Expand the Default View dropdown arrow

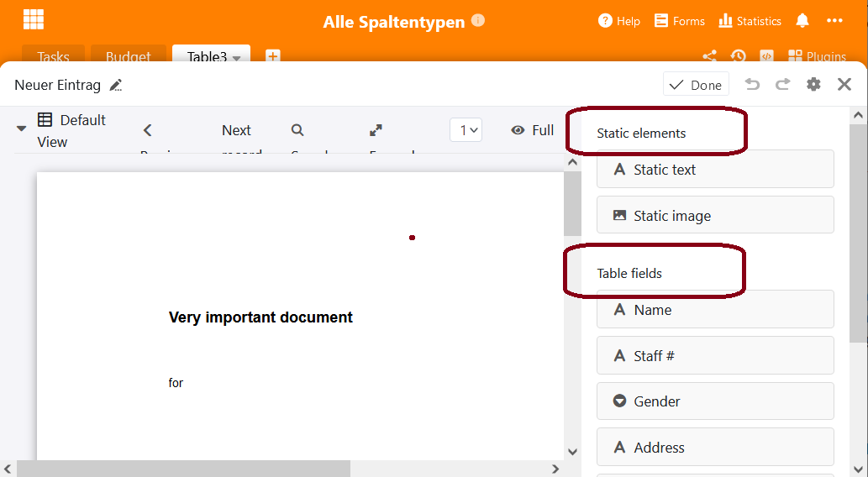click(x=22, y=129)
